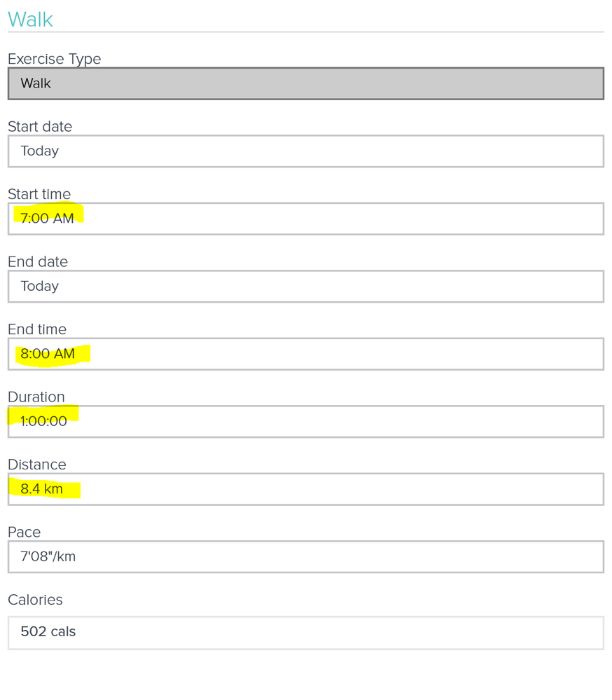Select the End time field 8:00 AM

pos(306,354)
